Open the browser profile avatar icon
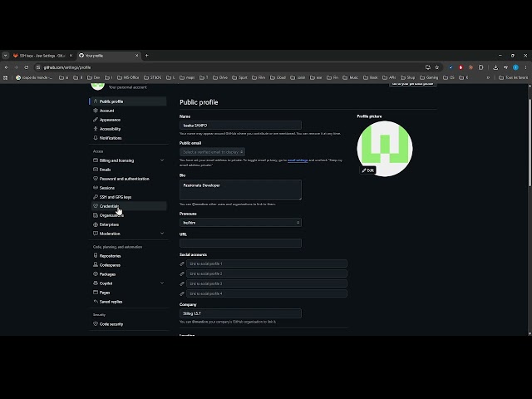532x399 pixels. pos(515,67)
